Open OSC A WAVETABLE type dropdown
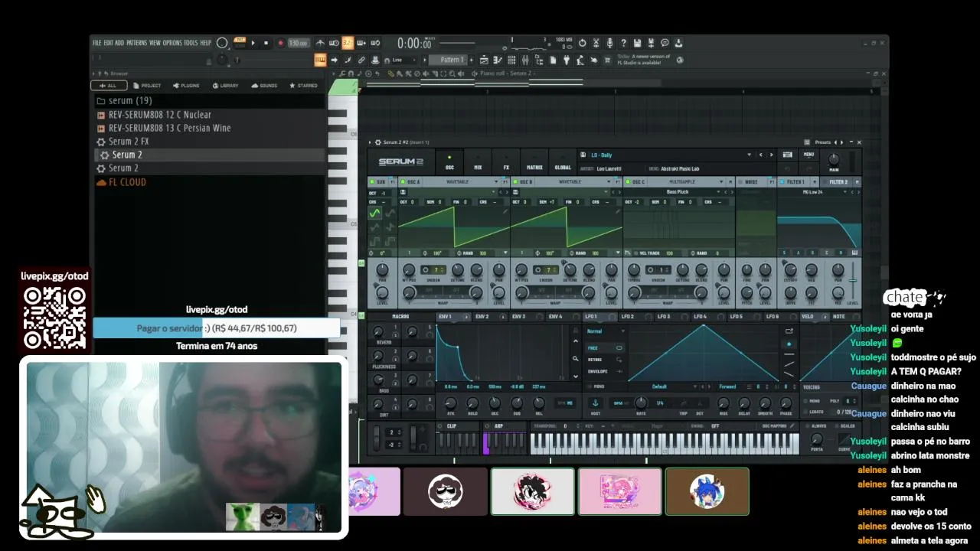This screenshot has width=980, height=551. coord(462,182)
